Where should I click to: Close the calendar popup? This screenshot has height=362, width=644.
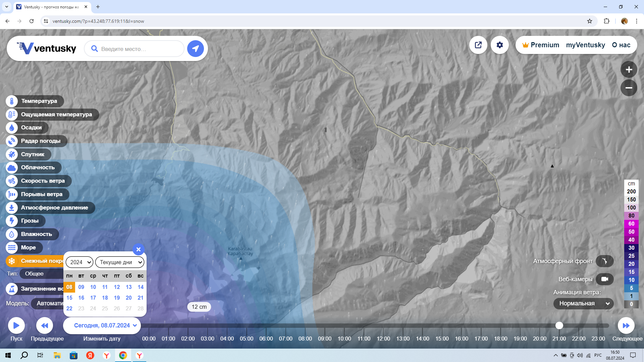tap(139, 249)
